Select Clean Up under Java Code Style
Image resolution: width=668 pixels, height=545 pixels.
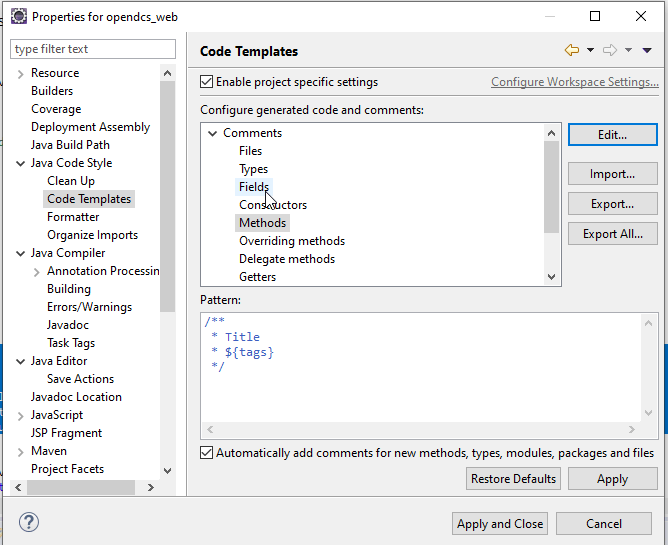(x=71, y=181)
